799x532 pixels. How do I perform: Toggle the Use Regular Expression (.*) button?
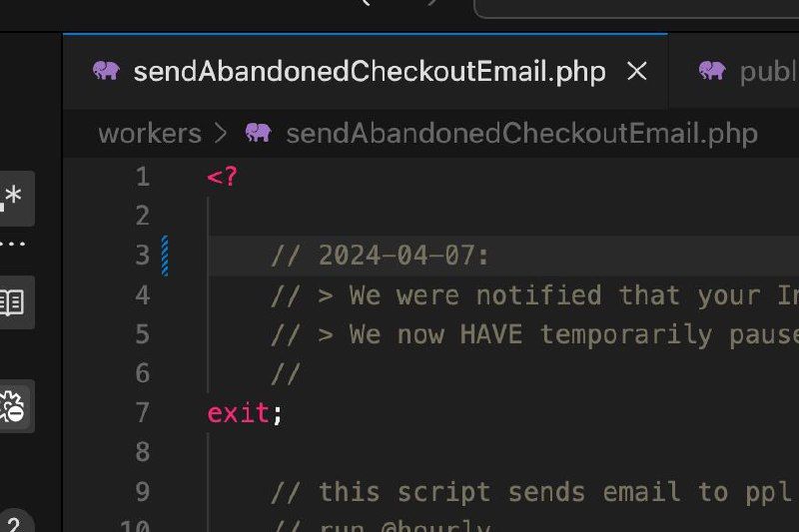14,199
